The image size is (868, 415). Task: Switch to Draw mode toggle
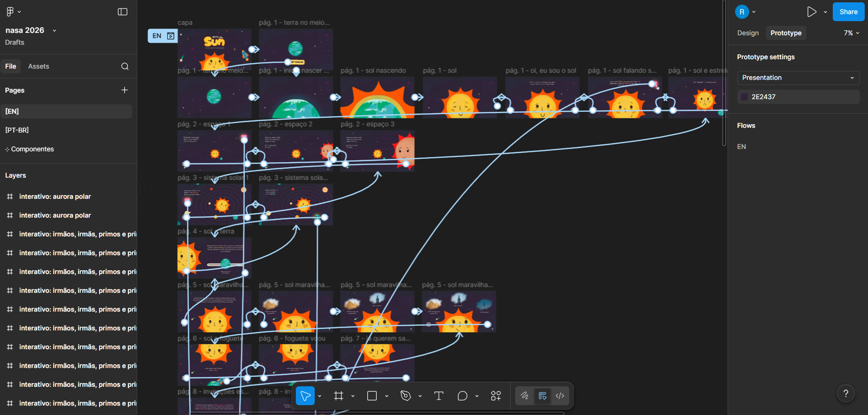[525, 396]
